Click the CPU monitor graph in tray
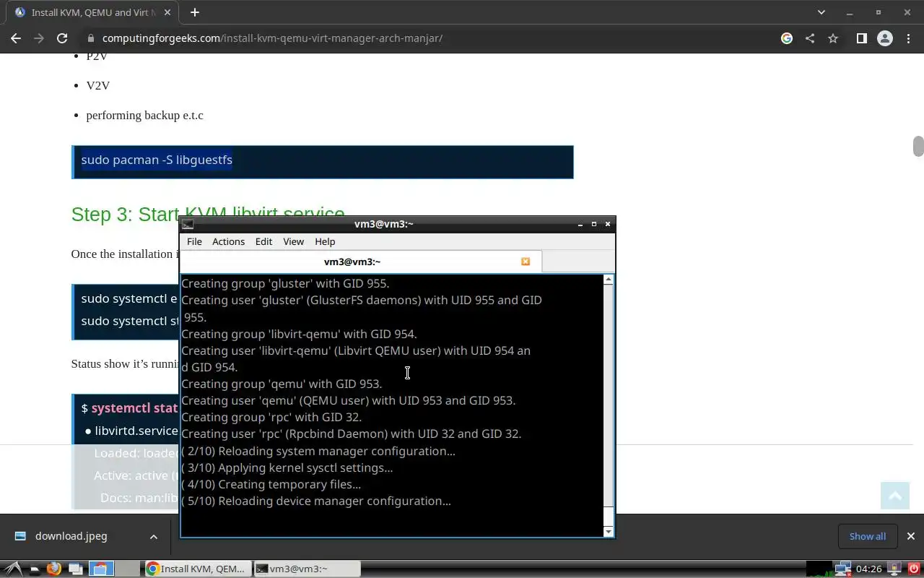924x578 pixels. (819, 569)
